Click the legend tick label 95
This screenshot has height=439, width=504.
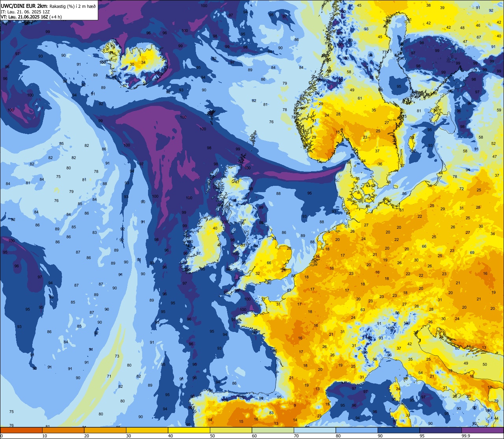point(422,436)
